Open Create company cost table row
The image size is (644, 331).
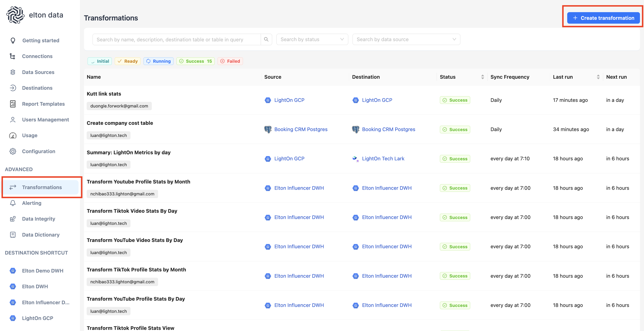click(x=120, y=123)
